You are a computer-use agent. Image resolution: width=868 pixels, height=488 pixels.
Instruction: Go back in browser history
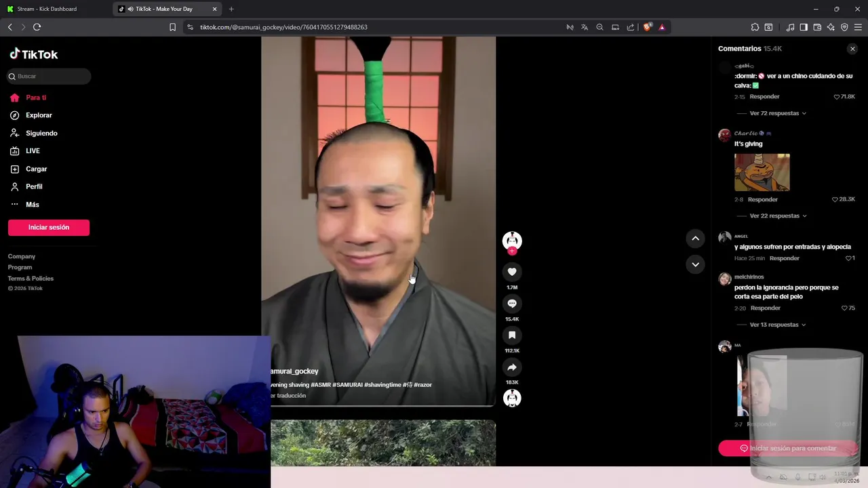coord(10,27)
